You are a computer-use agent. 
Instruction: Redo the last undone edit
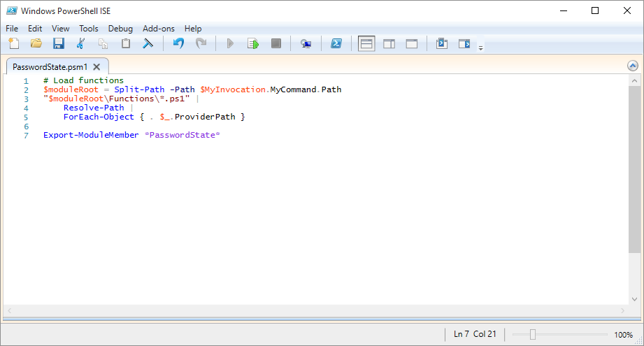(201, 43)
